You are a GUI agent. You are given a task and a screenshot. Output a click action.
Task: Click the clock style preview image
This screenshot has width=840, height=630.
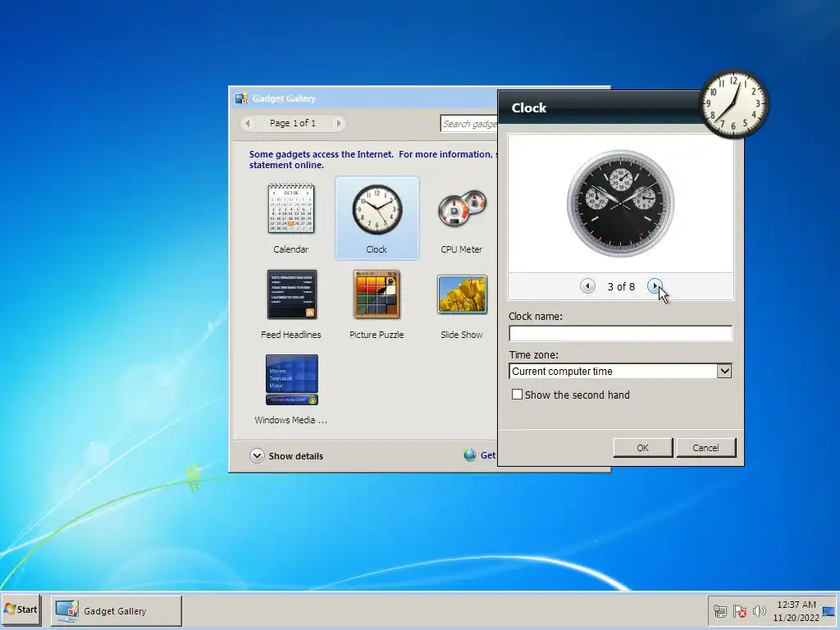pos(620,203)
